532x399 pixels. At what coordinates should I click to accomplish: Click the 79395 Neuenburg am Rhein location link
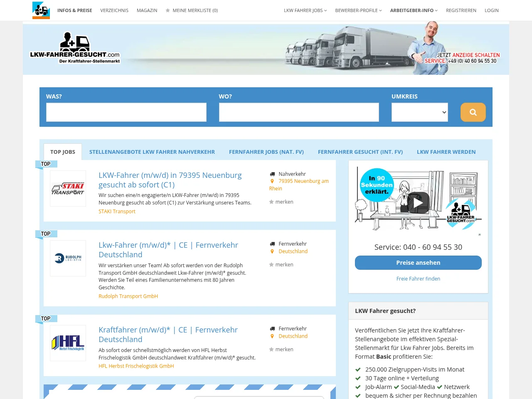(299, 185)
